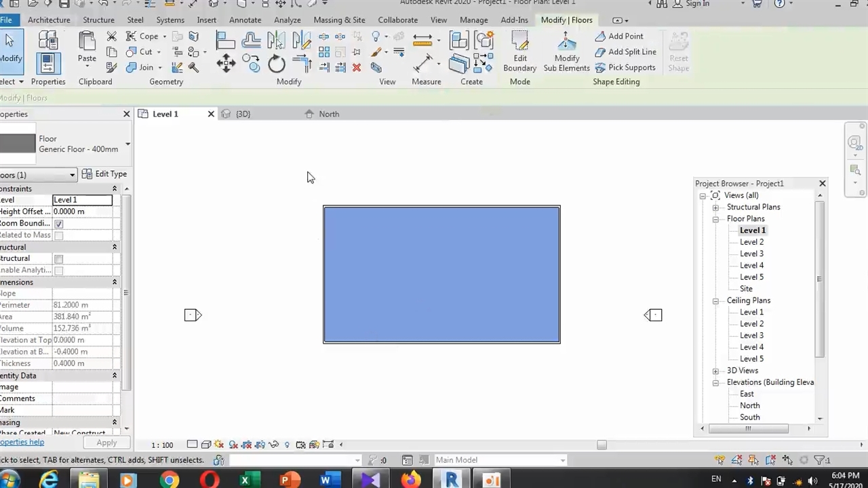This screenshot has width=868, height=488.
Task: Open Excel from the taskbar
Action: [x=245, y=481]
